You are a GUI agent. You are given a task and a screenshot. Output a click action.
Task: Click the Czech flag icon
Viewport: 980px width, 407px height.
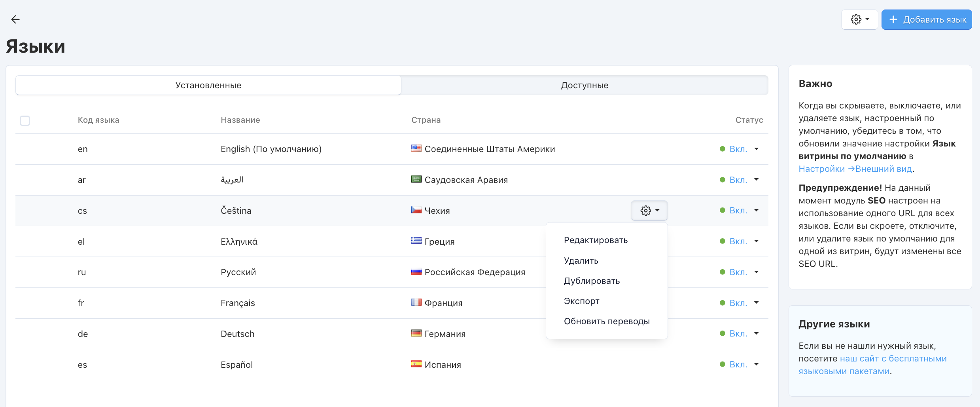coord(416,210)
